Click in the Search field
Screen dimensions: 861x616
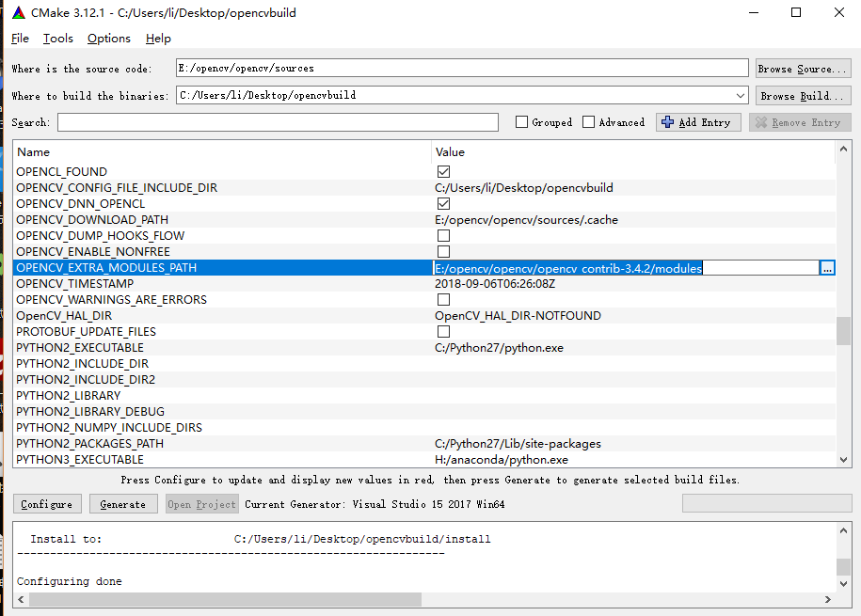pos(278,122)
